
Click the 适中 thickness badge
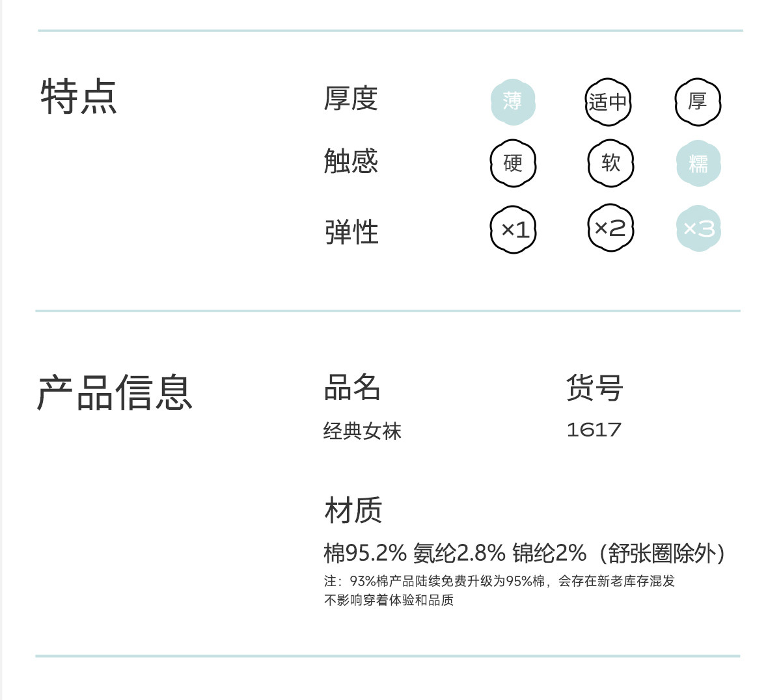tap(608, 102)
